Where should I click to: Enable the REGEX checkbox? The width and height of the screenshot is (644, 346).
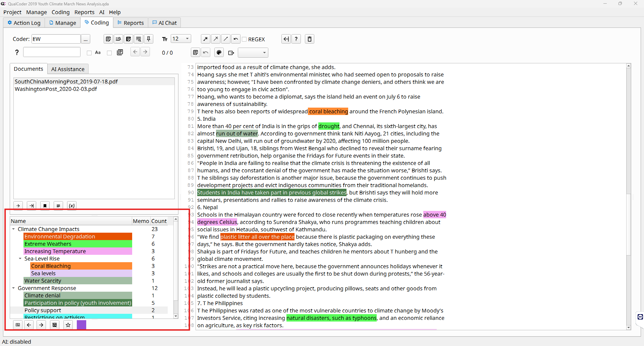click(245, 40)
